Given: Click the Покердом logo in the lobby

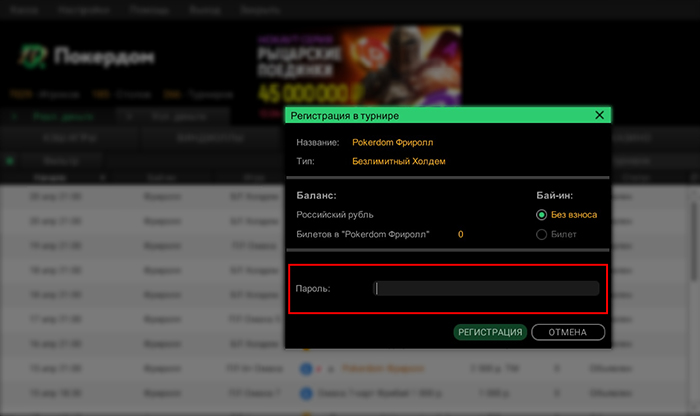Looking at the screenshot, I should [87, 57].
